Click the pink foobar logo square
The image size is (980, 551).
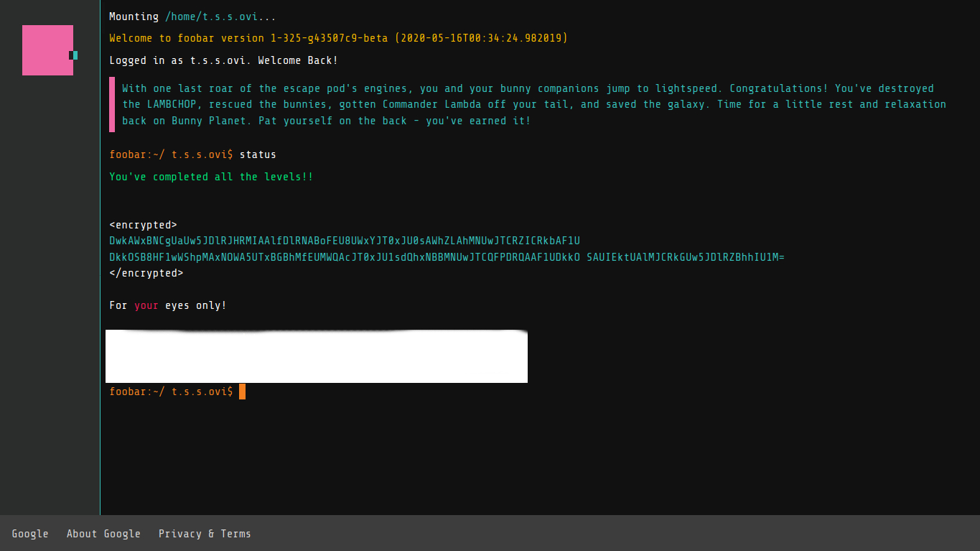tap(47, 50)
